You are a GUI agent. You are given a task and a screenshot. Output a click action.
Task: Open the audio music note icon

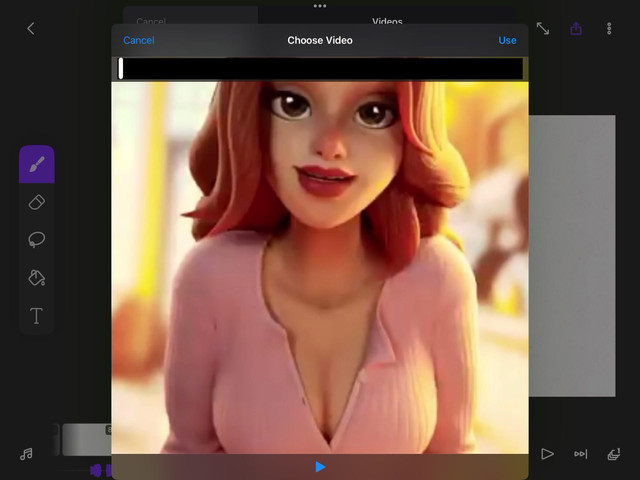(27, 454)
